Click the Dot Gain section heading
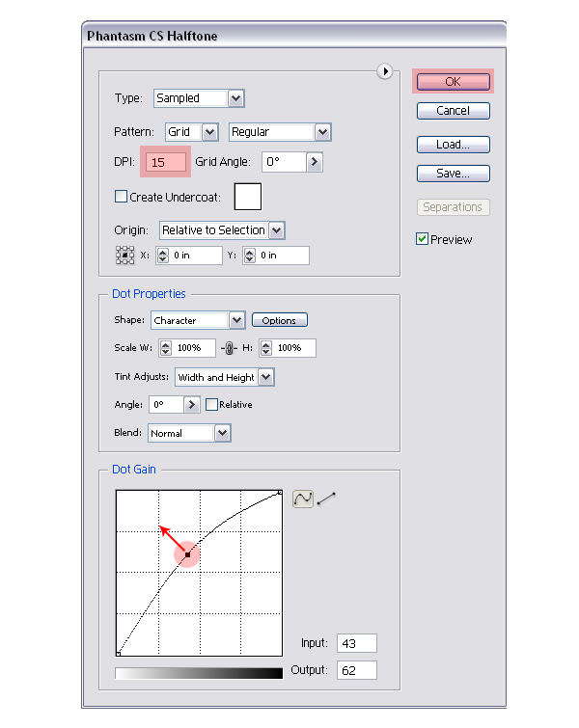Image resolution: width=579 pixels, height=728 pixels. coord(134,470)
